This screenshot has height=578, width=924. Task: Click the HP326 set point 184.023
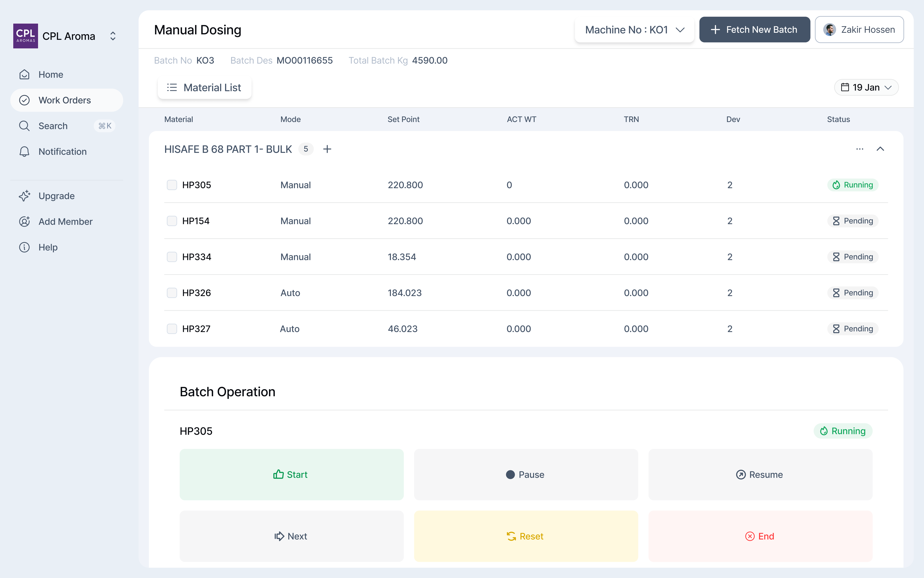[x=405, y=293]
